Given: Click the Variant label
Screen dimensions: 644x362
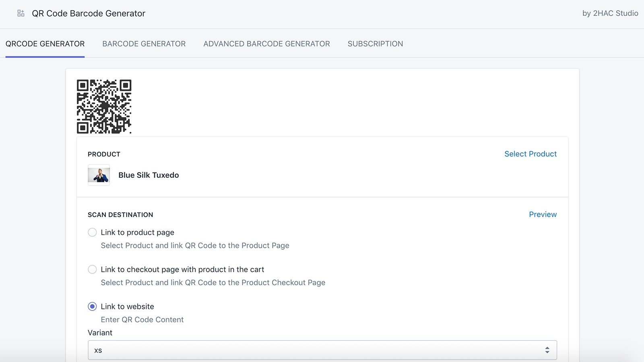Looking at the screenshot, I should [x=100, y=333].
